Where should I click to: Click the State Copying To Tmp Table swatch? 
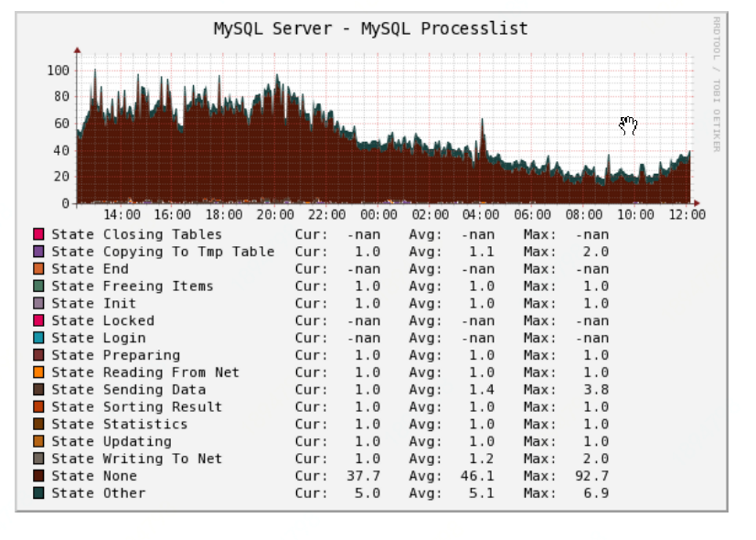pos(39,252)
